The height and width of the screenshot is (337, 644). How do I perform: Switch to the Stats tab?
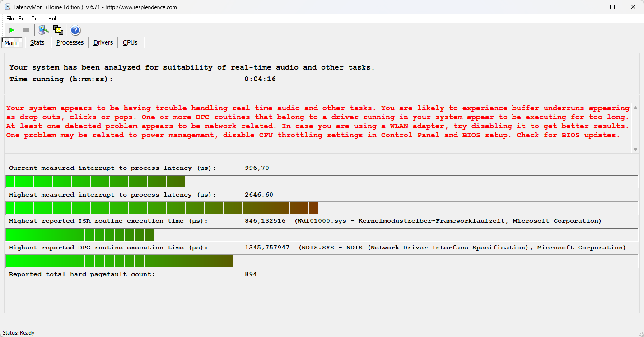[x=37, y=42]
